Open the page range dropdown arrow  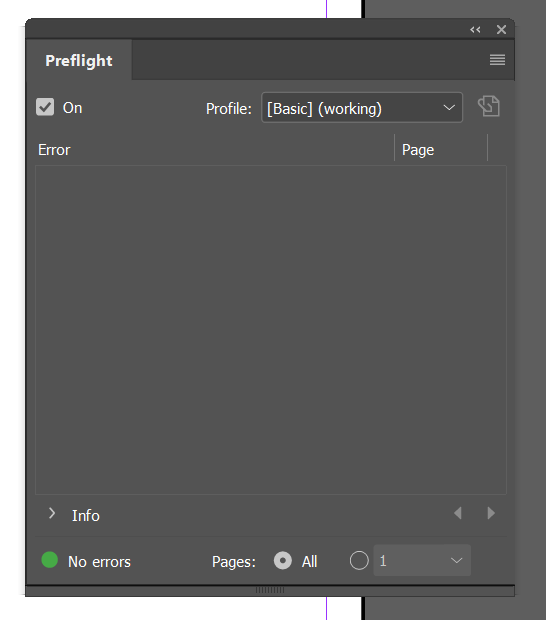click(x=456, y=560)
